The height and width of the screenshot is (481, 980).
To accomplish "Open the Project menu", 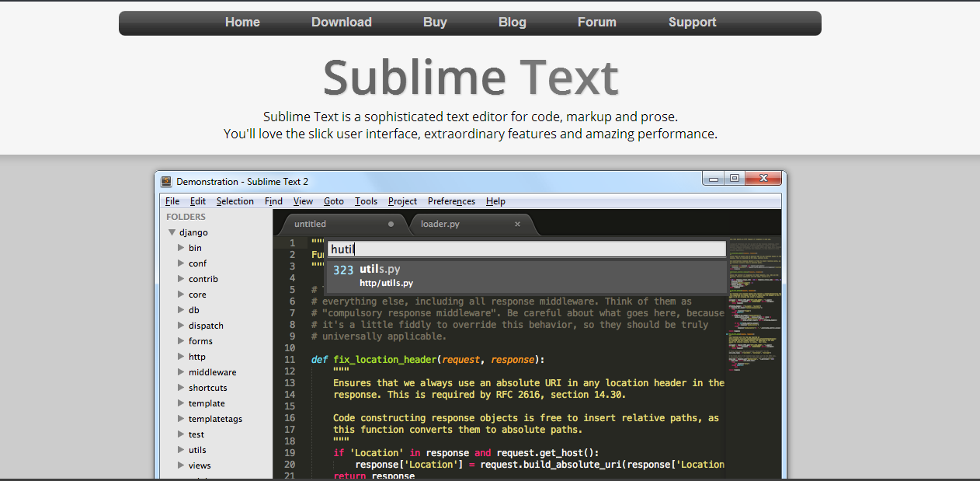I will (x=402, y=201).
